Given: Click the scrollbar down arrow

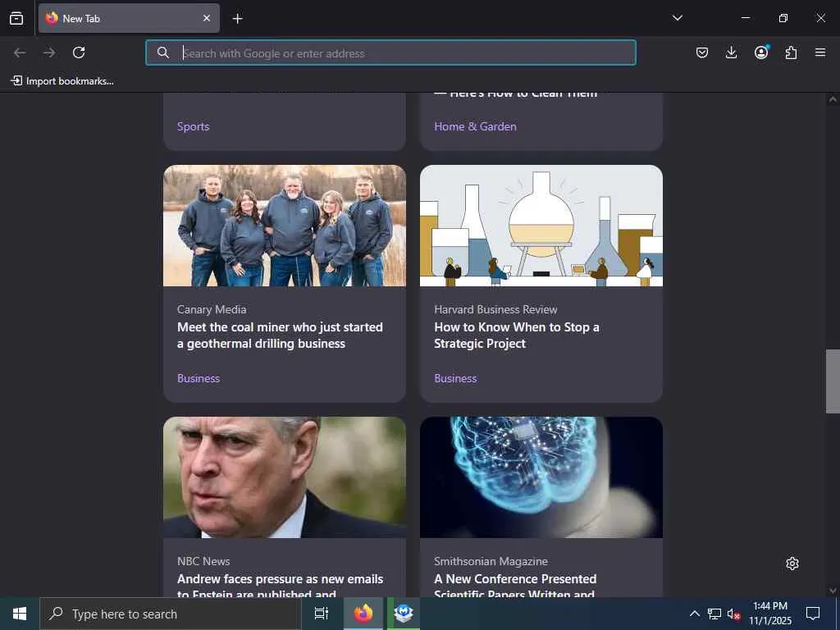Looking at the screenshot, I should point(833,591).
